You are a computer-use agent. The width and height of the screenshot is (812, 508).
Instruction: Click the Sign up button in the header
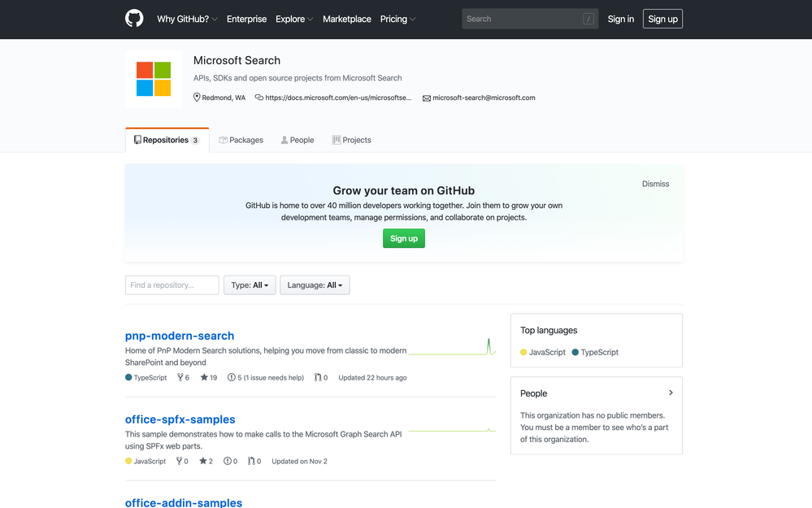click(x=663, y=20)
